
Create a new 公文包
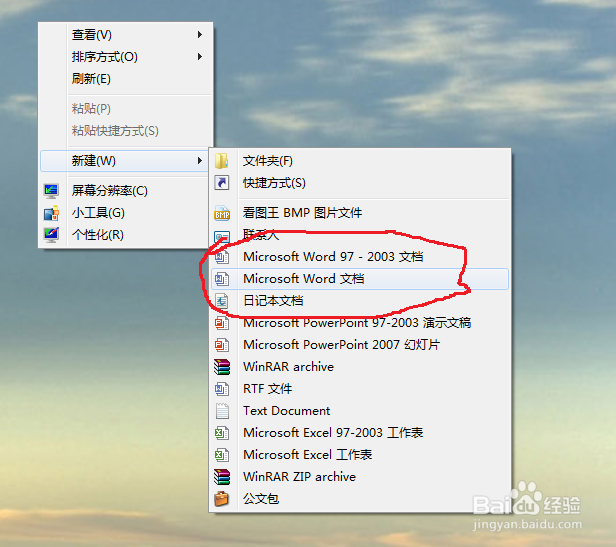[x=360, y=499]
